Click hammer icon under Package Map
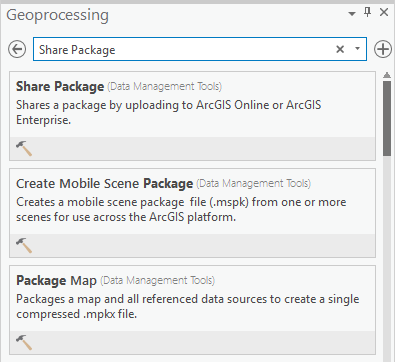Image resolution: width=395 pixels, height=362 pixels. click(x=24, y=342)
